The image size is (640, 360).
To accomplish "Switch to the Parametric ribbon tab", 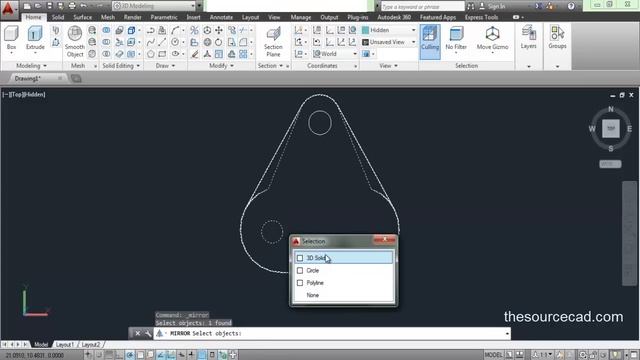I will point(164,17).
